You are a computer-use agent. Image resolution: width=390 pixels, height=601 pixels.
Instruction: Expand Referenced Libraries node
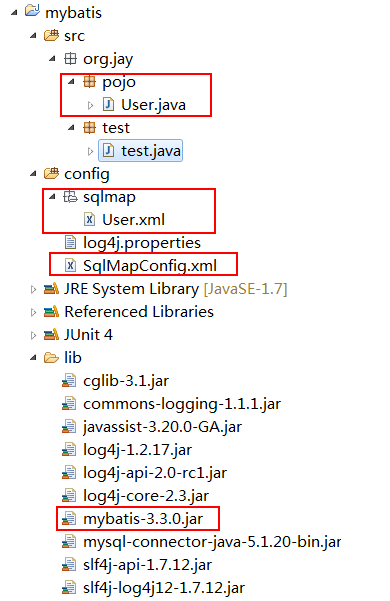tap(33, 312)
